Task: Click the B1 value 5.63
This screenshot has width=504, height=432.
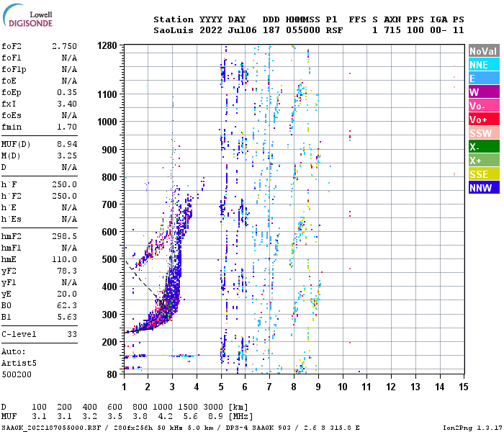Action: pos(67,317)
